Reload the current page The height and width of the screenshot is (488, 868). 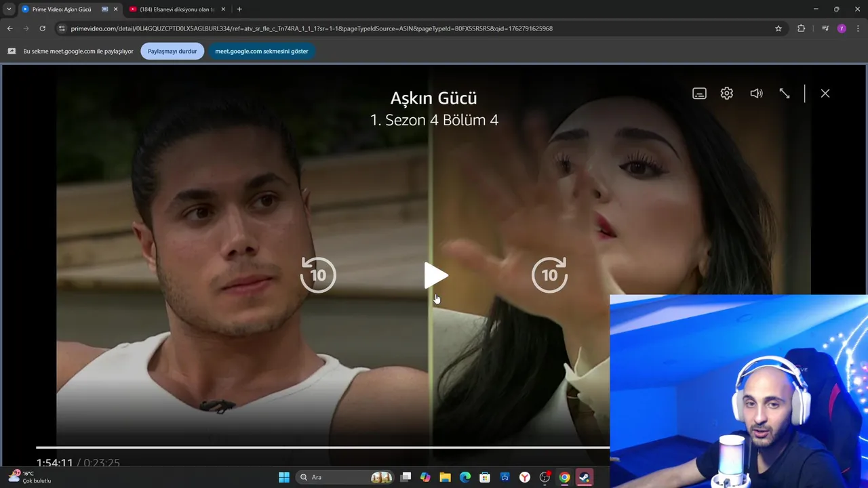click(42, 28)
